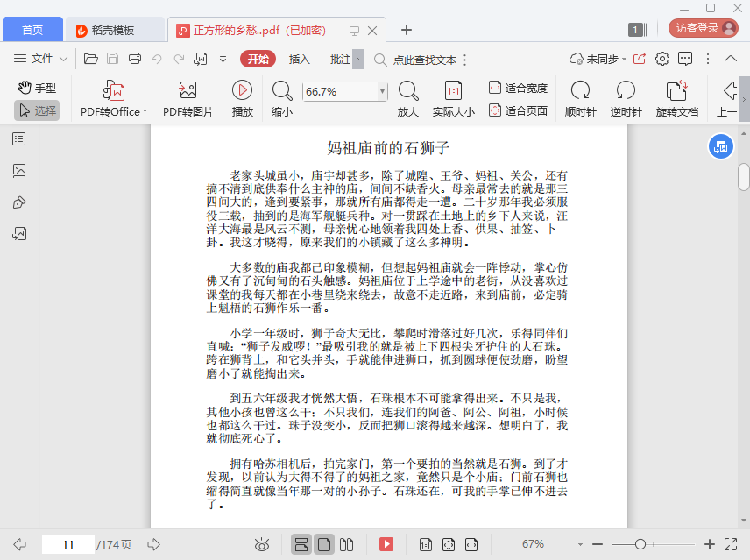Switch to single page view

(324, 544)
